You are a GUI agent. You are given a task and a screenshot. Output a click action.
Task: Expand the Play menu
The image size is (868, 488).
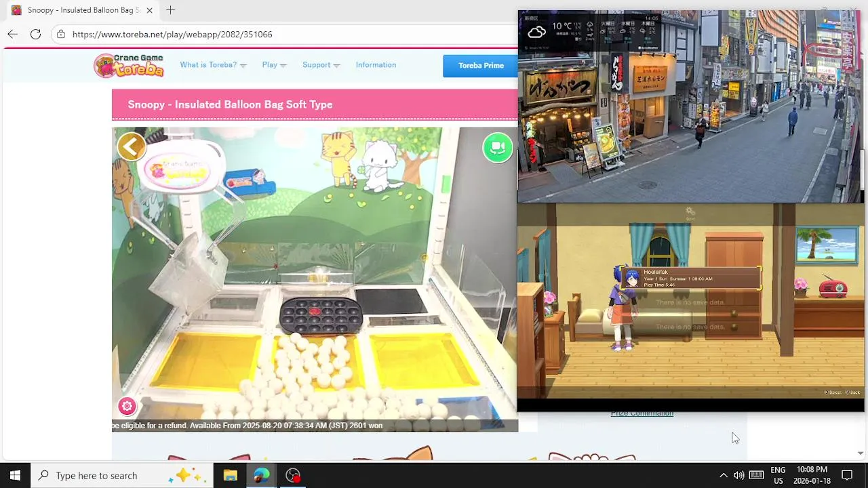(274, 65)
